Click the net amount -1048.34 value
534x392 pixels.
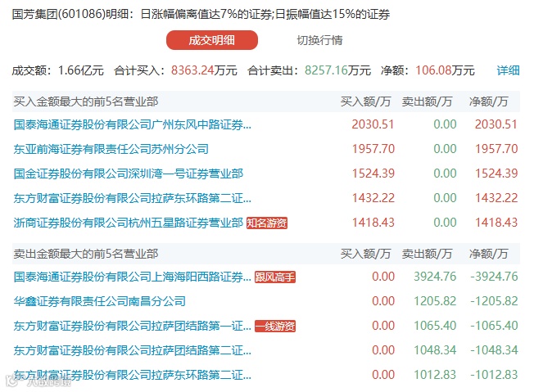coord(494,350)
